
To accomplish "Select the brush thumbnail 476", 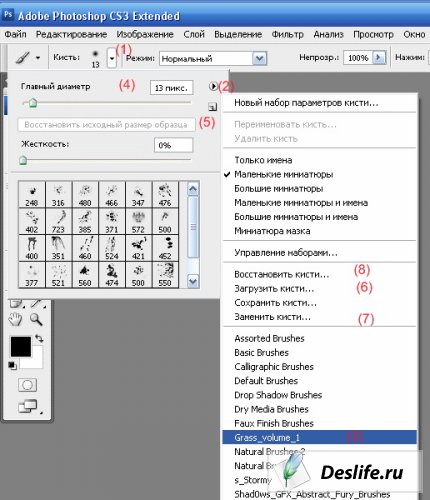I will pos(165,195).
